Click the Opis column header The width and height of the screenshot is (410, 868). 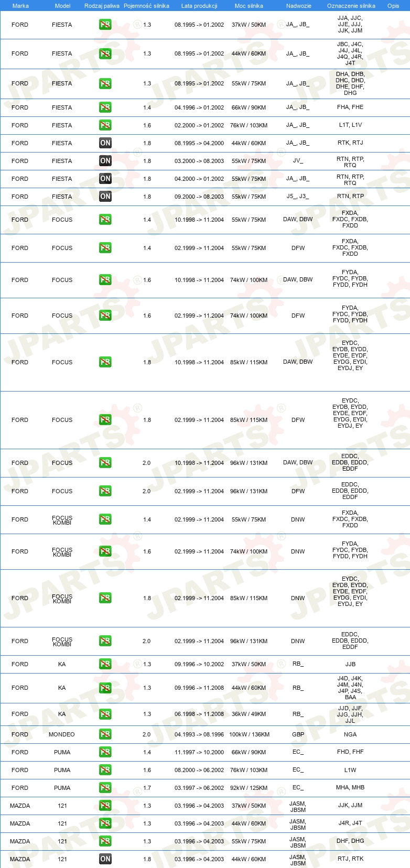point(393,6)
